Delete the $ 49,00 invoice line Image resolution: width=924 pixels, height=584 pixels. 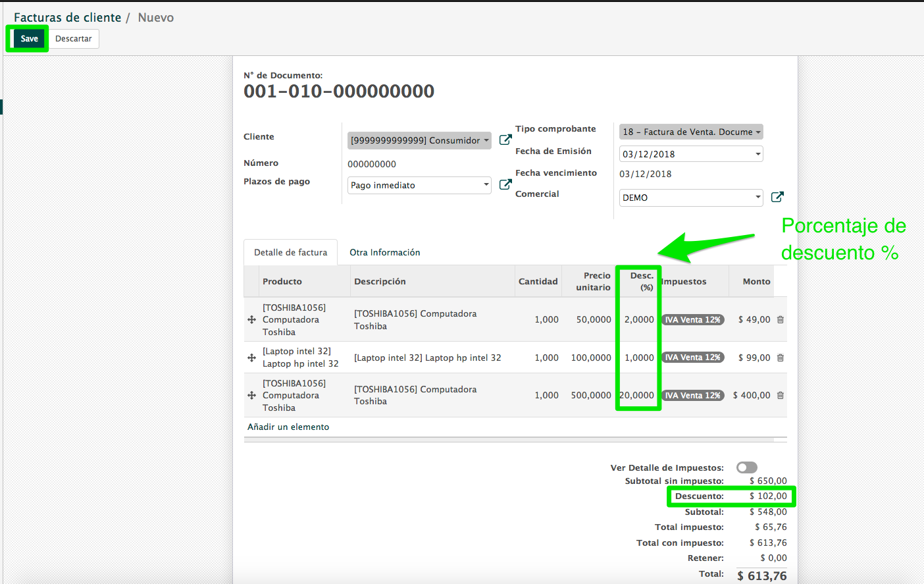point(781,319)
